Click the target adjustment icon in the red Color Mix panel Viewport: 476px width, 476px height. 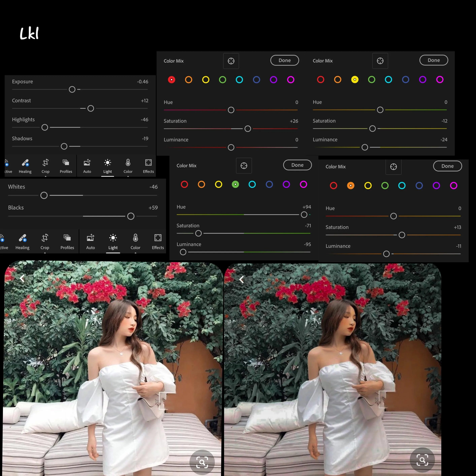[231, 61]
